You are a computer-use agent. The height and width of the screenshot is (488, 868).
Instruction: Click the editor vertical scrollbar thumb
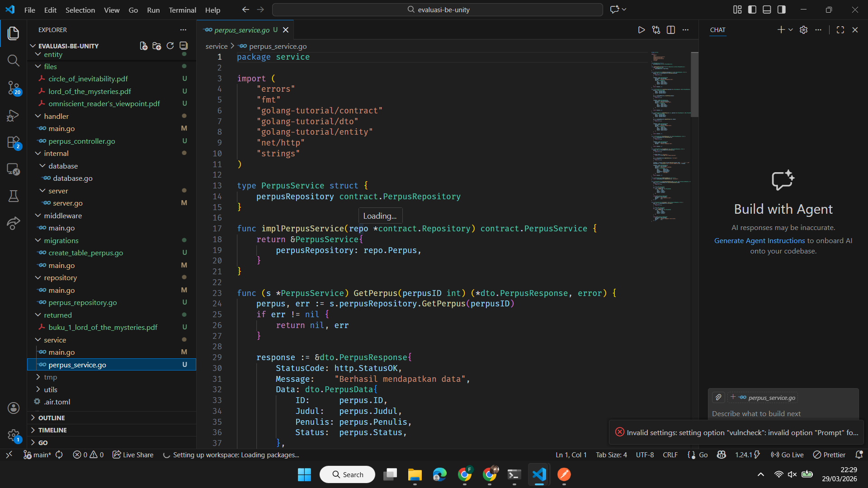click(x=694, y=85)
